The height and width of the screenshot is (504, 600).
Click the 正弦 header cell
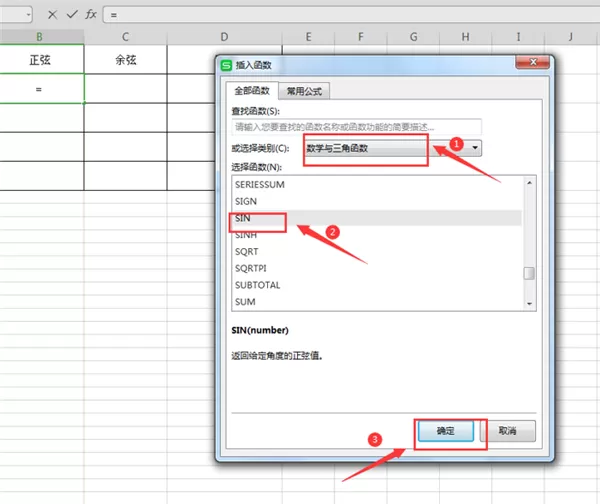pos(41,60)
